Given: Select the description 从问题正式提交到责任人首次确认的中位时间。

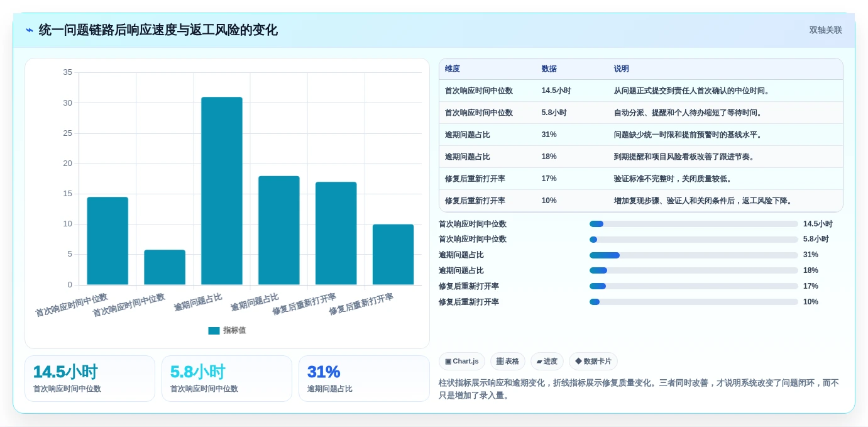Looking at the screenshot, I should 693,91.
